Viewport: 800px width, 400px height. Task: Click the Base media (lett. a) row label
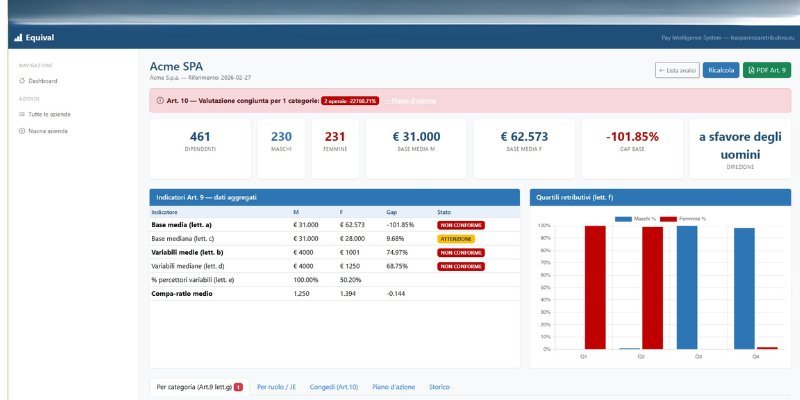(181, 225)
